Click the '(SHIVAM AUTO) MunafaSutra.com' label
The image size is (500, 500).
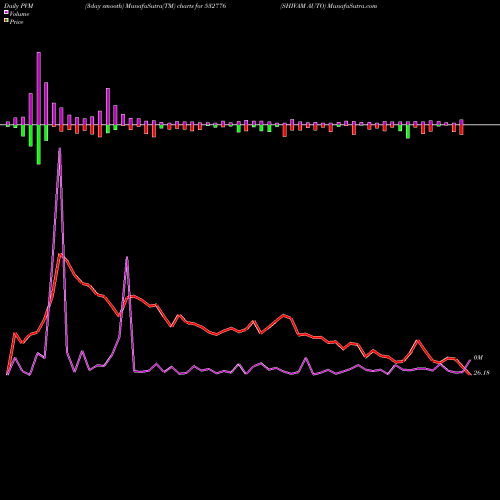point(329,6)
